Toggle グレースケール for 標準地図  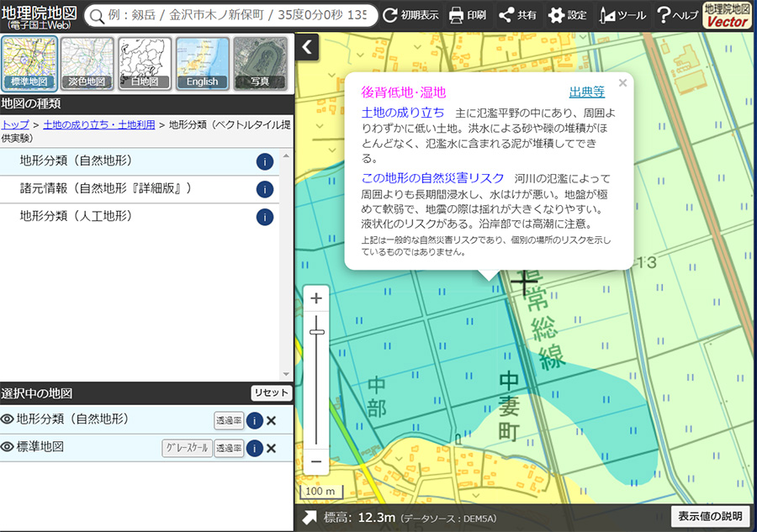coord(187,448)
